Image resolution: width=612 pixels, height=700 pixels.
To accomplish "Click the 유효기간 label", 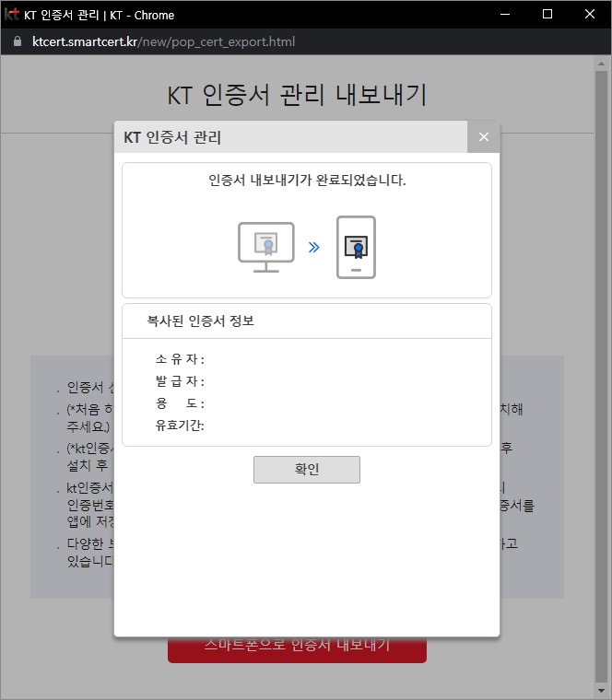I will 180,425.
